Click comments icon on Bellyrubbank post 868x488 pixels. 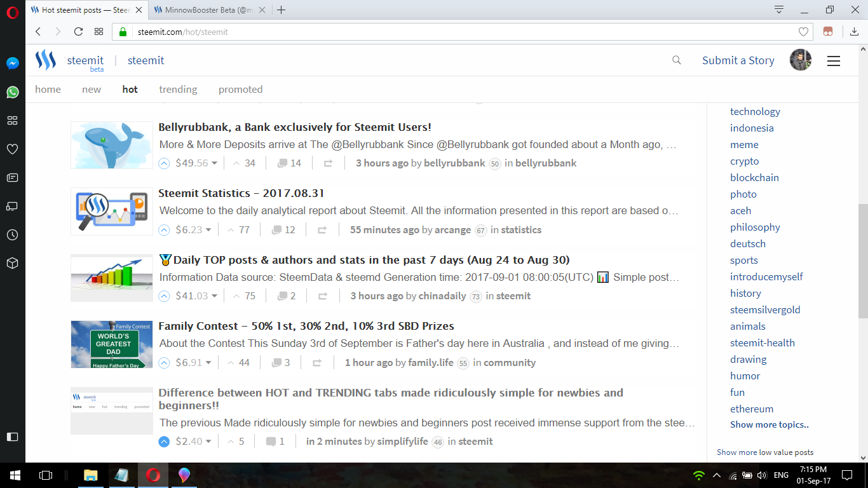pyautogui.click(x=283, y=163)
